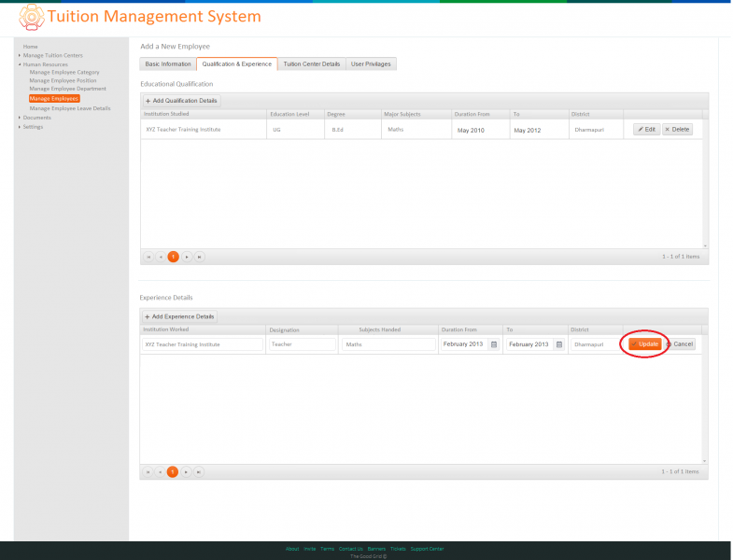Image resolution: width=733 pixels, height=560 pixels.
Task: Open the Duration From calendar picker
Action: (494, 344)
